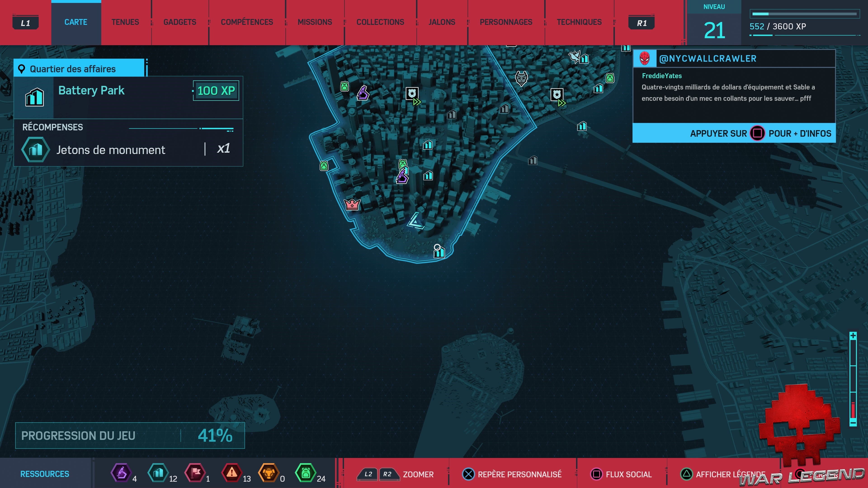Click REPÈRE PERSONNALISÉ cross button
This screenshot has width=868, height=488.
(x=468, y=474)
